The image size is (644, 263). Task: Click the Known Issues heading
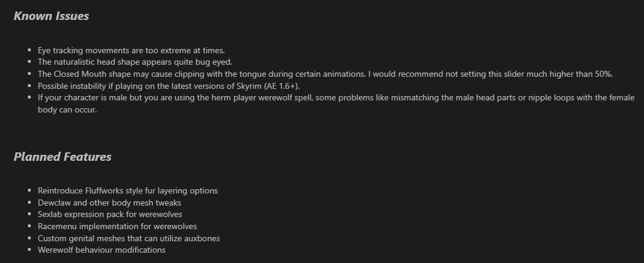(51, 16)
